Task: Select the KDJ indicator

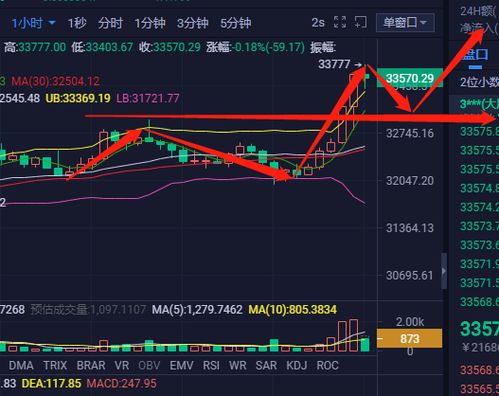Action: 297,366
